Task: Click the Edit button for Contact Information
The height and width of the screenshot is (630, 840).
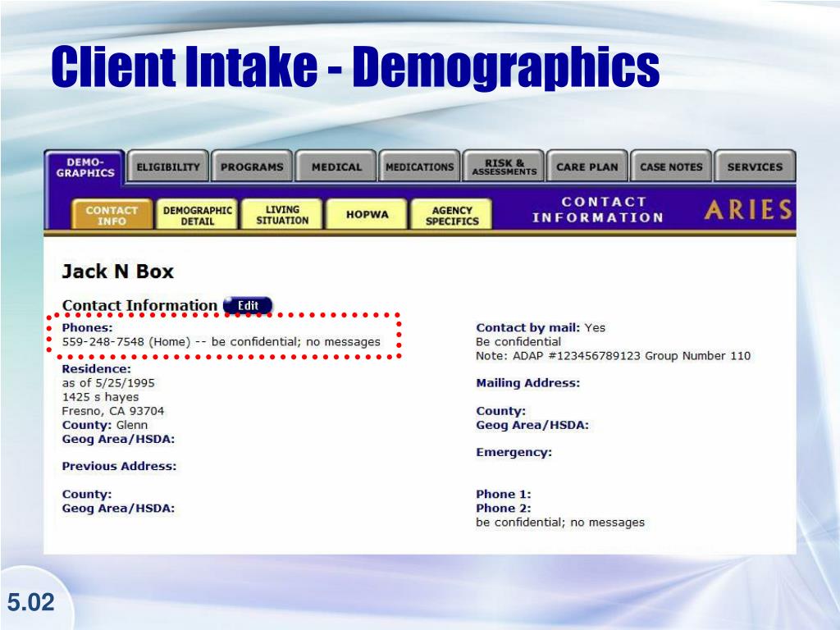Action: tap(248, 305)
